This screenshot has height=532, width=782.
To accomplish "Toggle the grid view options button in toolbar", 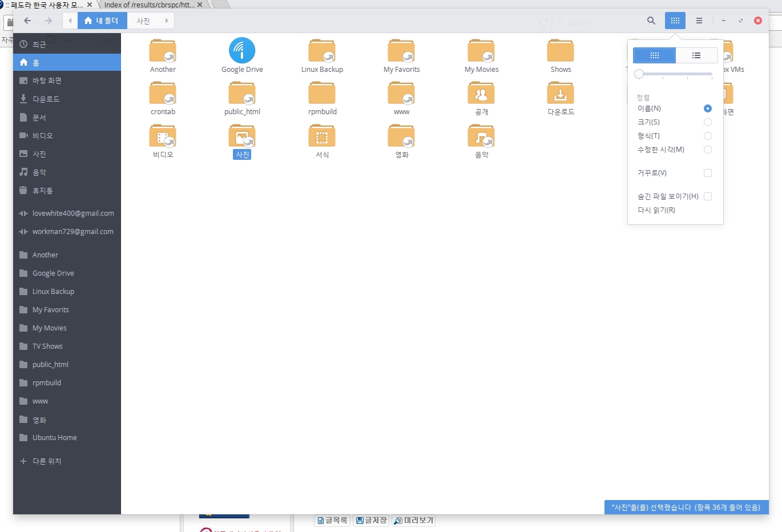I will click(x=675, y=21).
